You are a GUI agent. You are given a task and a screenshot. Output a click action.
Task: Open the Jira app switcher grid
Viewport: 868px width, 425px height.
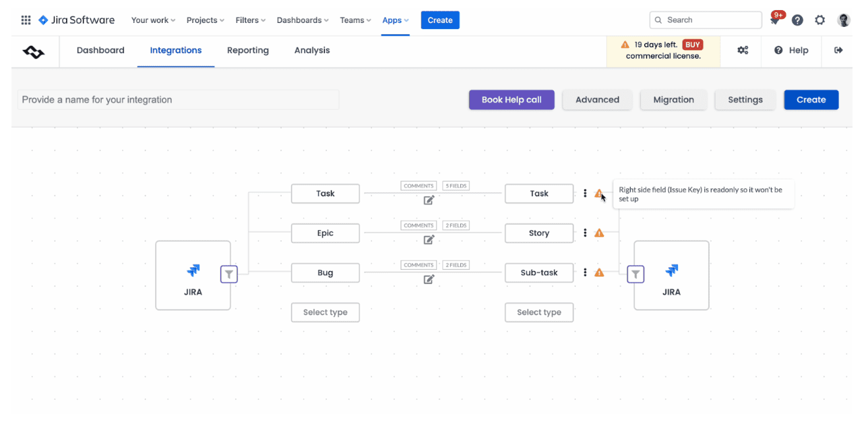[26, 20]
